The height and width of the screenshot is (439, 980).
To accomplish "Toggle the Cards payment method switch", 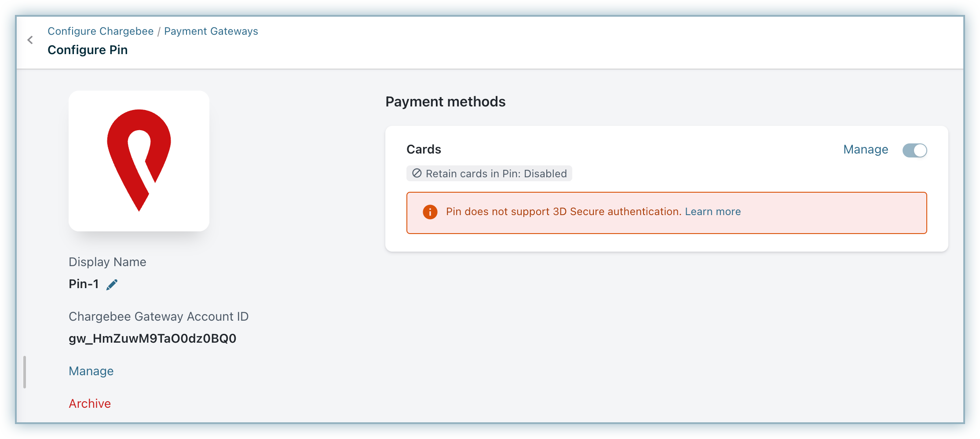I will [x=914, y=150].
